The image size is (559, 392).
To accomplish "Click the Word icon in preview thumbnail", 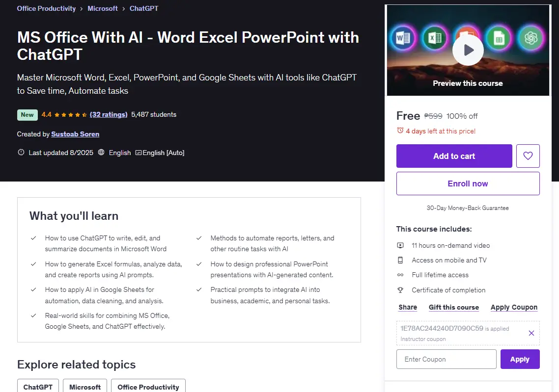I will (403, 38).
